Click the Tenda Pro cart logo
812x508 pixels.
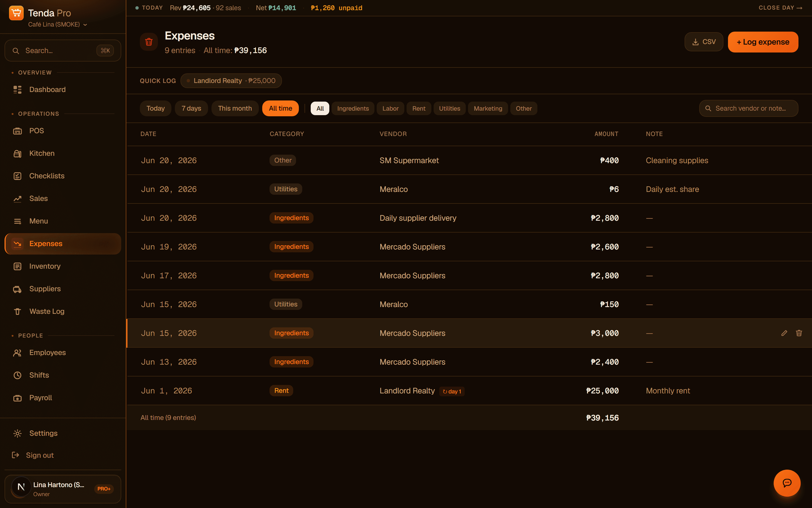point(16,13)
